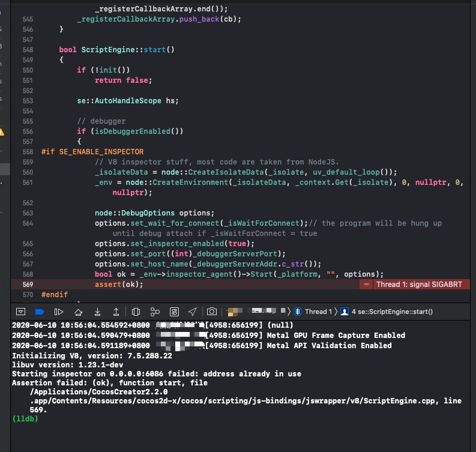Click the // debugger comment
The height and width of the screenshot is (452, 476).
(101, 121)
